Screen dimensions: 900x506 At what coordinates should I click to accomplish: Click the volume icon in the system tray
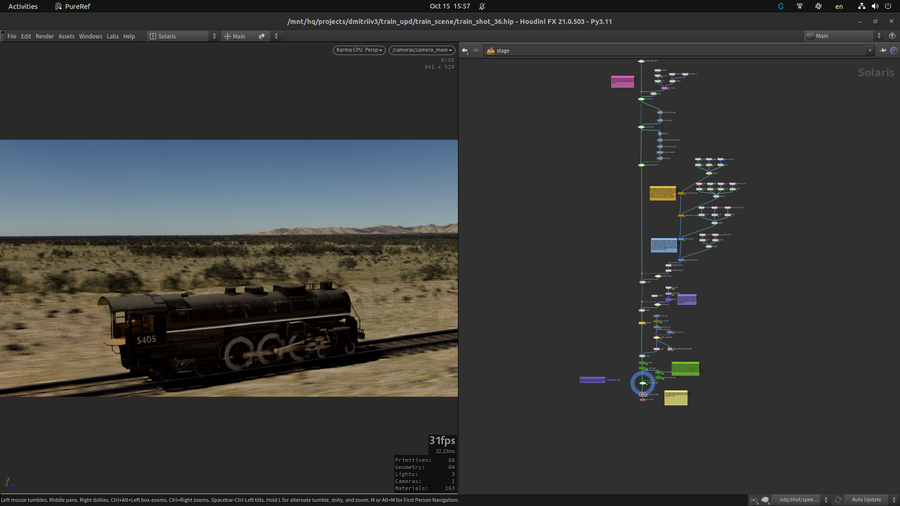pos(873,6)
